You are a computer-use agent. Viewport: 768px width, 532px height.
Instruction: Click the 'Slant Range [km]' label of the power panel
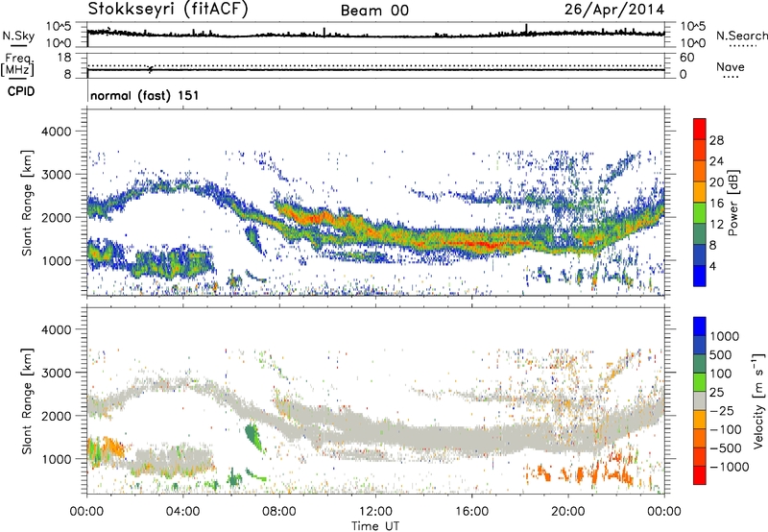[x=27, y=203]
